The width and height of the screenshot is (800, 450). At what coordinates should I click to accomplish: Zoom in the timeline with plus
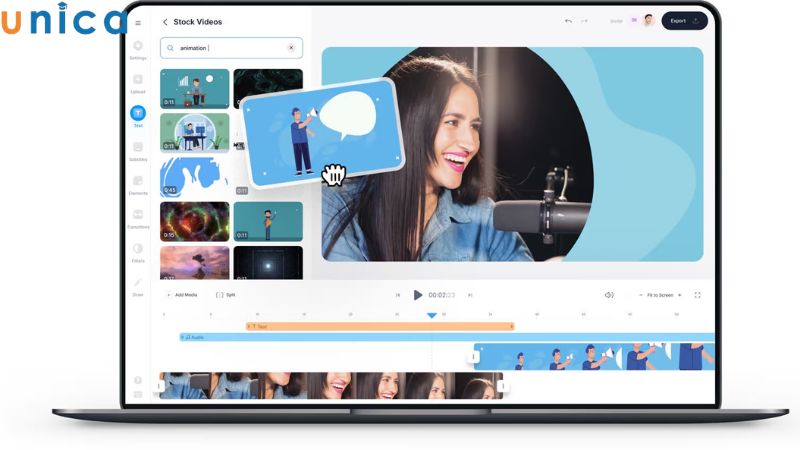[680, 295]
